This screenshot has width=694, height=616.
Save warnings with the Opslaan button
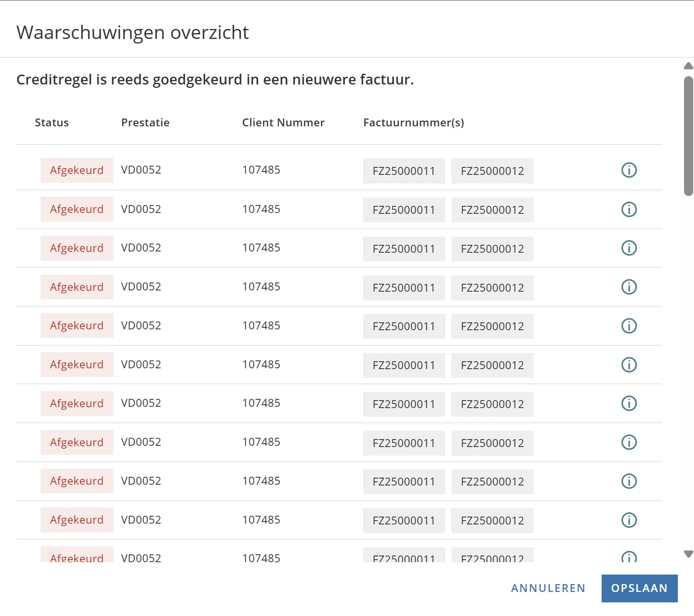pos(639,588)
